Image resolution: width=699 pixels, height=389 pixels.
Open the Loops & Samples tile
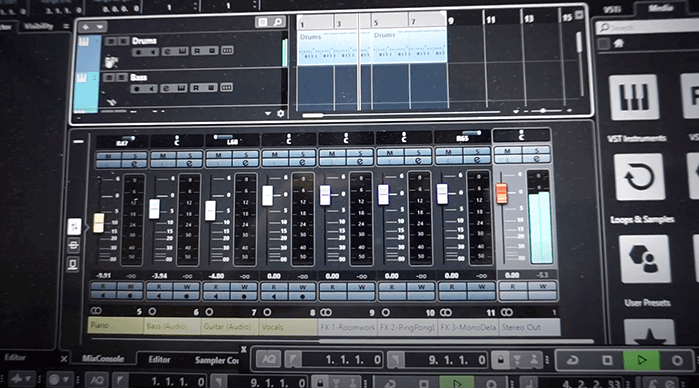[639, 177]
